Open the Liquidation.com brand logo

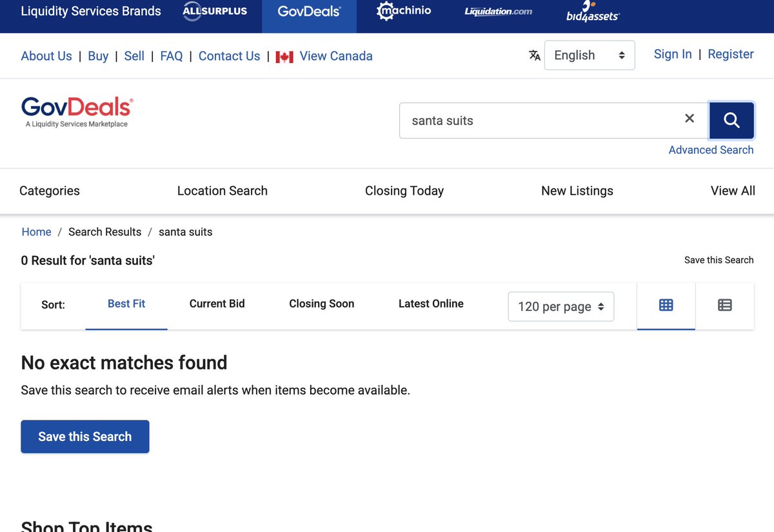[x=499, y=12]
